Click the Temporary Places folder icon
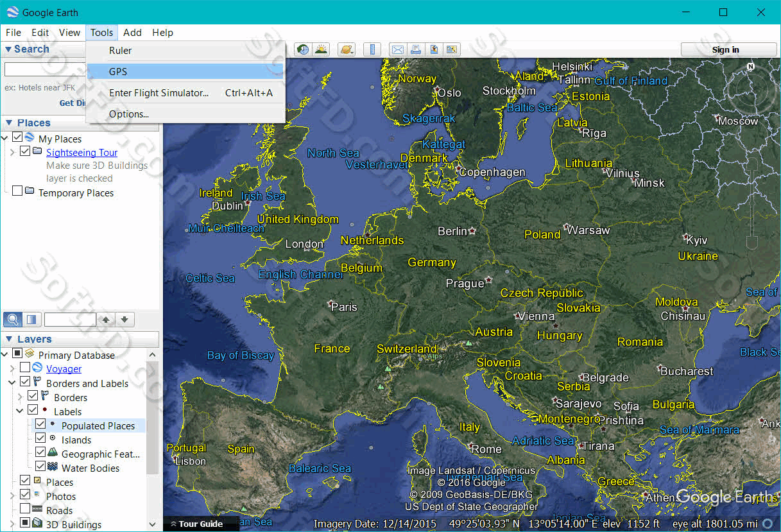This screenshot has height=532, width=781. (x=30, y=191)
